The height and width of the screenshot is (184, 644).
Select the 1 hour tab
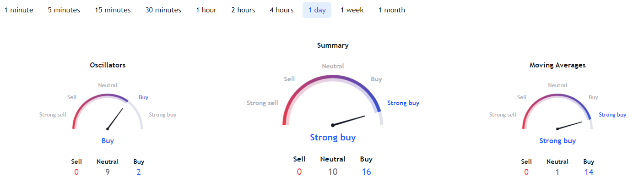(206, 10)
